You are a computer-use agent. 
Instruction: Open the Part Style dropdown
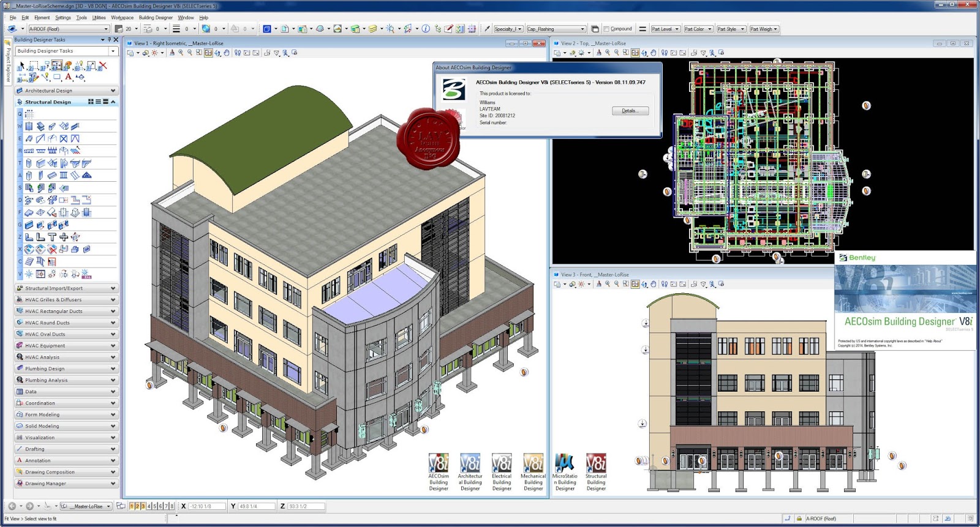731,29
